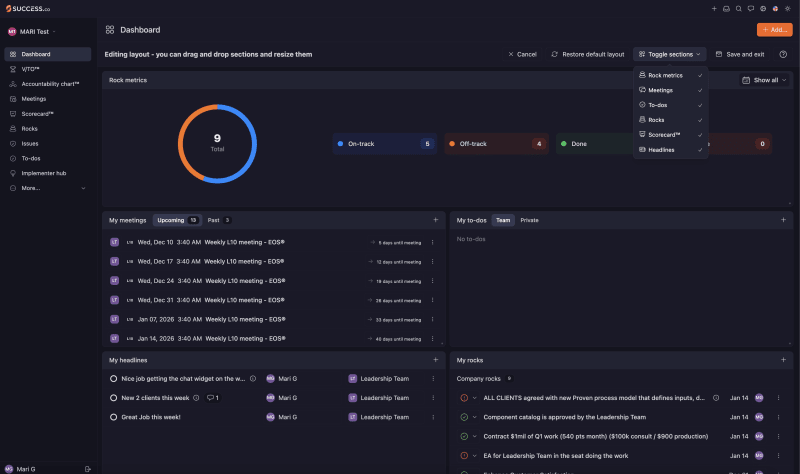
Task: Click Restore default layout
Action: point(587,54)
